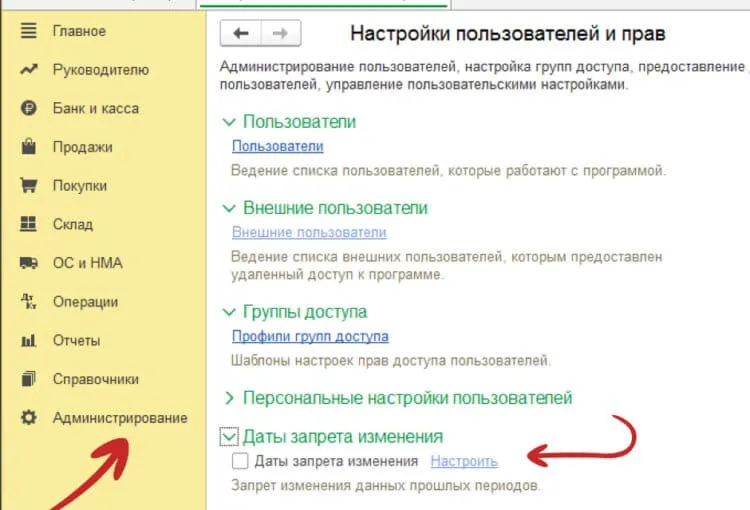
Task: Open the Склад section
Action: pos(73,224)
